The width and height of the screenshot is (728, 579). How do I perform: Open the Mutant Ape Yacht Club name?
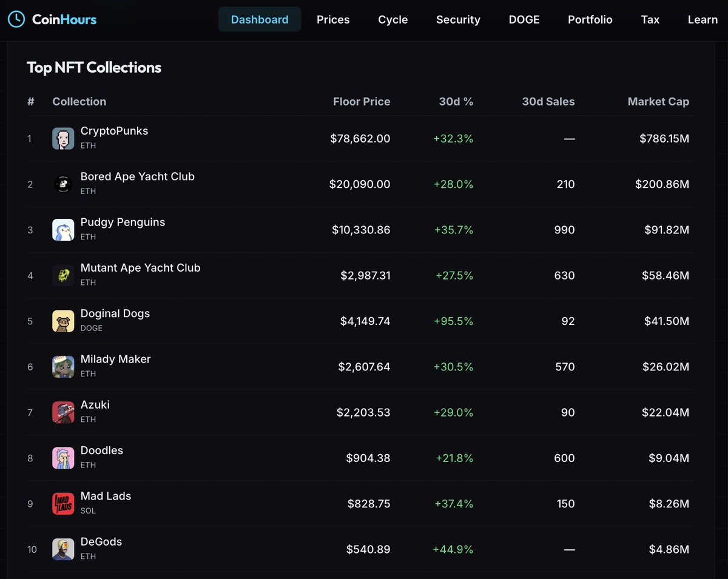140,268
